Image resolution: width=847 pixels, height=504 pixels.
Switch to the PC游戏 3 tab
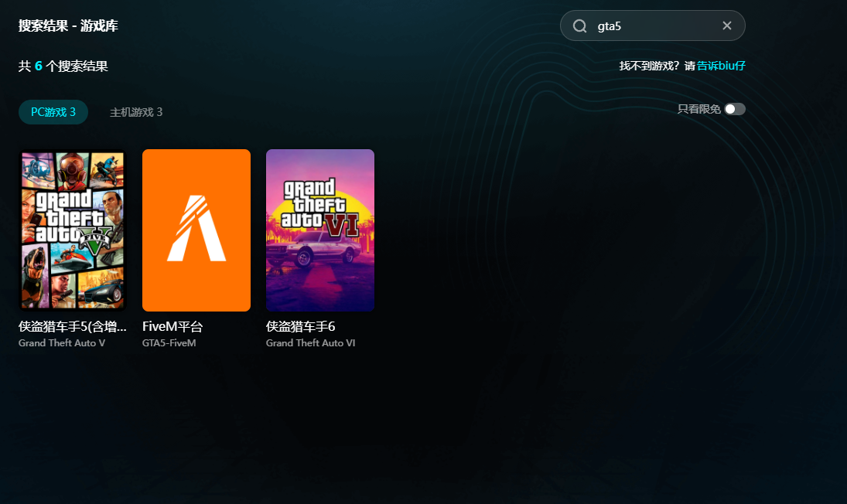point(53,112)
